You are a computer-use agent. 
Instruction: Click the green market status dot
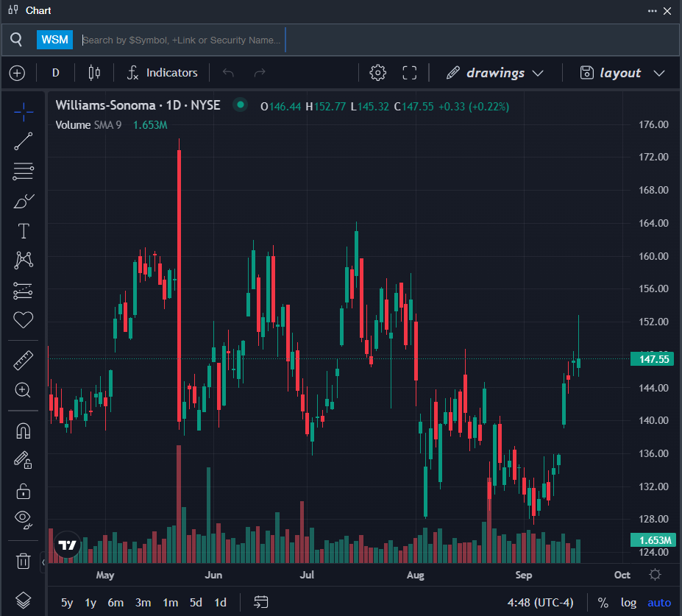point(240,105)
